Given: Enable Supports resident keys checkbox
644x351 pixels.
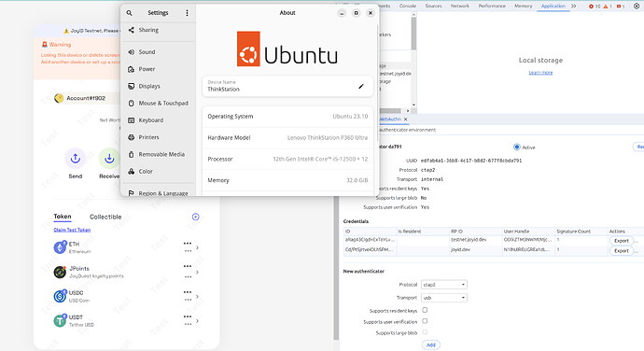Looking at the screenshot, I should (425, 310).
